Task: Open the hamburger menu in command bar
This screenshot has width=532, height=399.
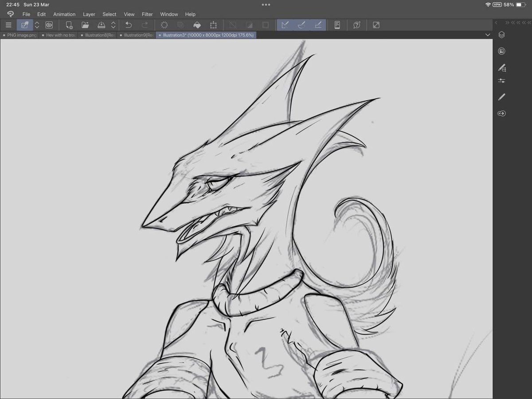Action: click(8, 25)
